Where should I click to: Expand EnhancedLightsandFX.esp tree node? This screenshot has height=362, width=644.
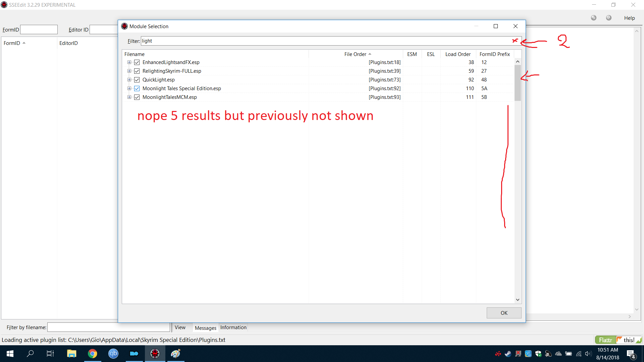(x=129, y=62)
